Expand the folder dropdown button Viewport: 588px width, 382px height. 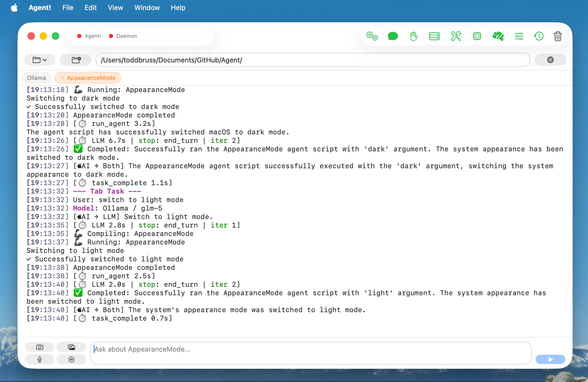pos(40,60)
